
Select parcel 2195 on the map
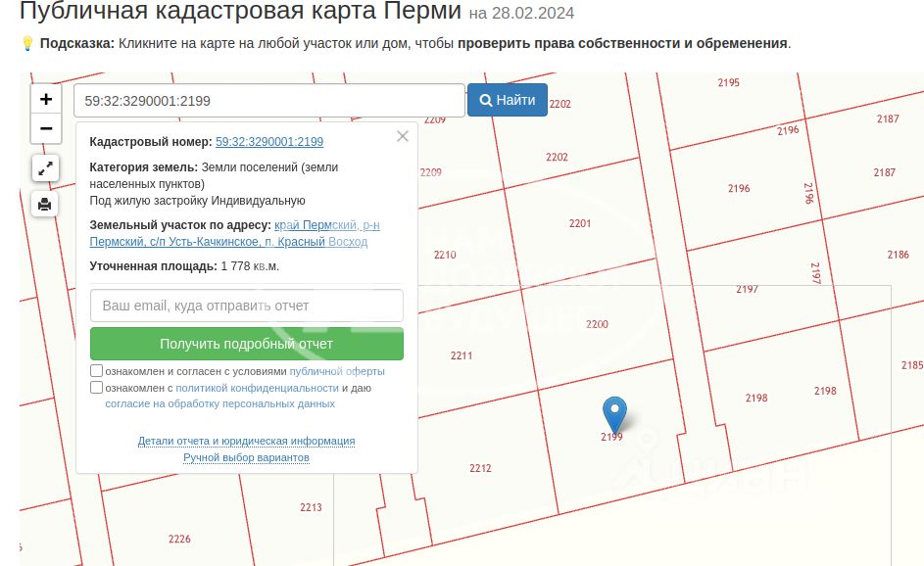728,83
